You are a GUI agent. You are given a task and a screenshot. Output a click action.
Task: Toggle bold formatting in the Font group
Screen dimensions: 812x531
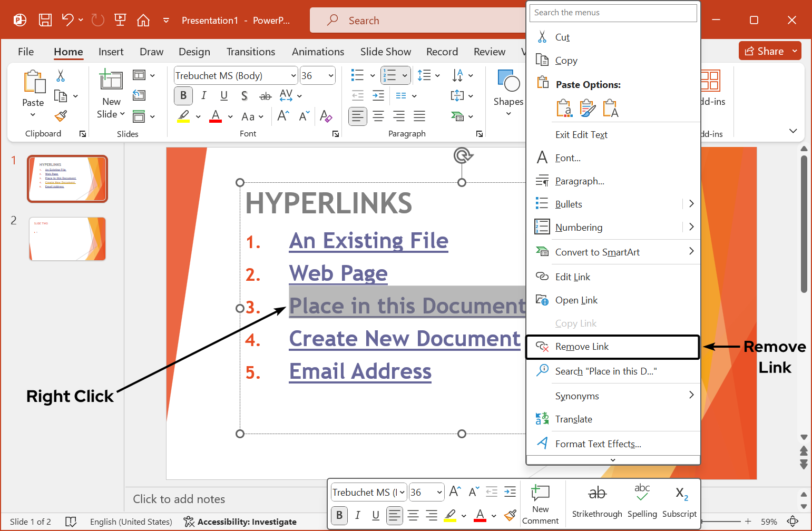pyautogui.click(x=183, y=96)
